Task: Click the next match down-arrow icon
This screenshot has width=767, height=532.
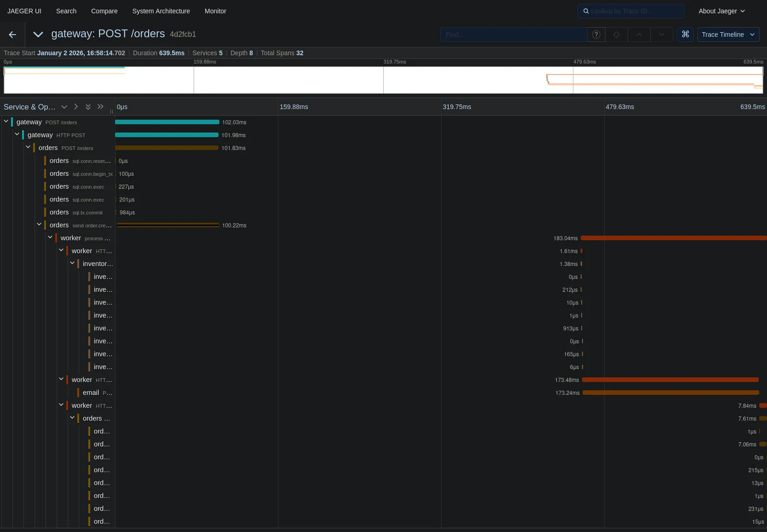Action: point(661,35)
